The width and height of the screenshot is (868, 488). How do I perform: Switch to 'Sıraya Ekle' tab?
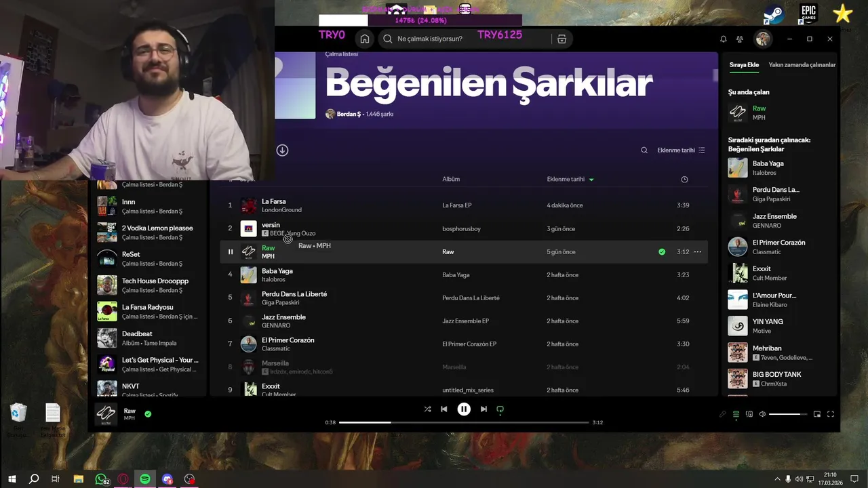(x=744, y=65)
